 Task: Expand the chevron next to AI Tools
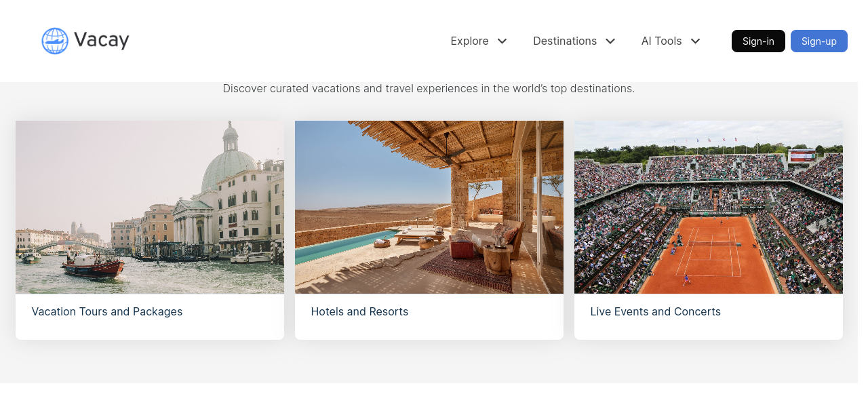coord(696,41)
